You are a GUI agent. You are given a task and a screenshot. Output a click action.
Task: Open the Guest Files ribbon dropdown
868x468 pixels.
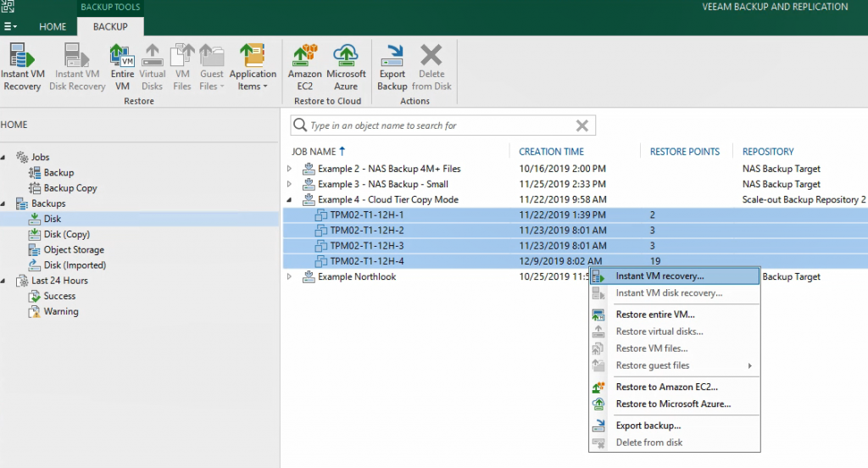pos(211,67)
